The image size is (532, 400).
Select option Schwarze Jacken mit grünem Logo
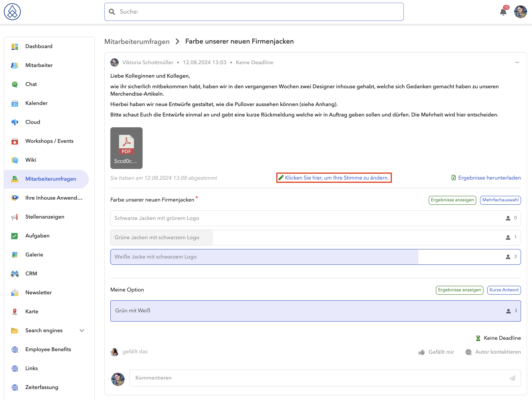tap(315, 218)
